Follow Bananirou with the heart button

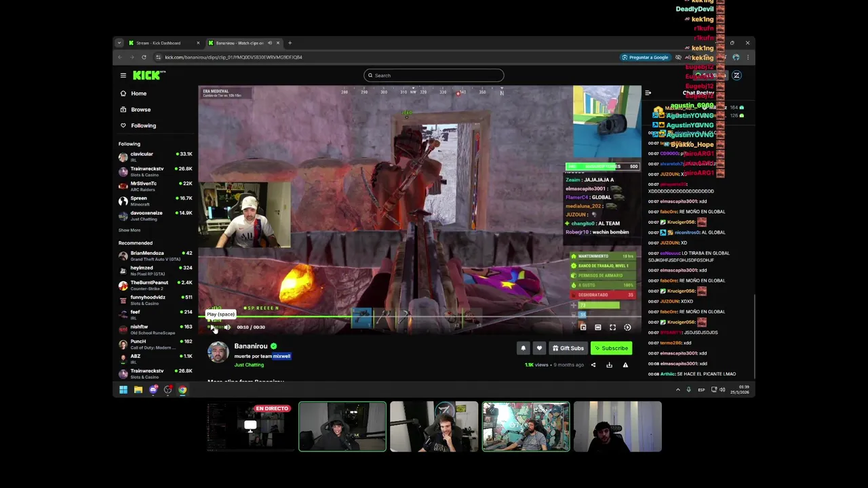coord(539,348)
